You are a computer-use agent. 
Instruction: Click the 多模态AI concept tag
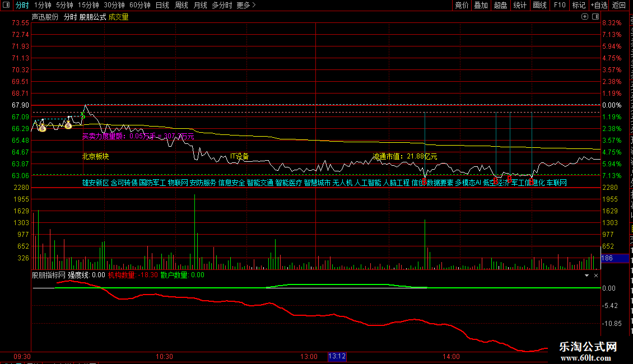coord(468,183)
